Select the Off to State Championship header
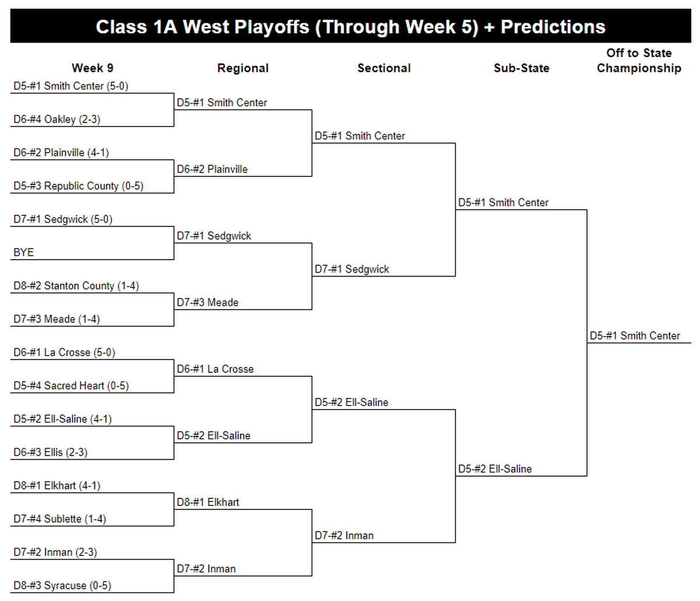The width and height of the screenshot is (700, 601). [x=639, y=61]
